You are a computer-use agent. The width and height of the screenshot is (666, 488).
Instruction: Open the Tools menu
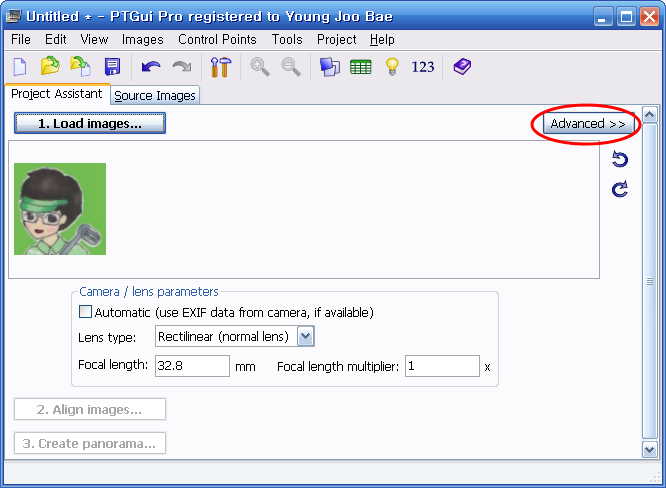[287, 39]
